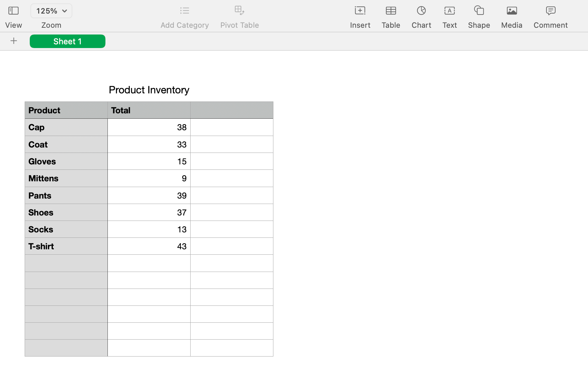588x366 pixels.
Task: Select the Shoes row header cell
Action: tap(66, 212)
